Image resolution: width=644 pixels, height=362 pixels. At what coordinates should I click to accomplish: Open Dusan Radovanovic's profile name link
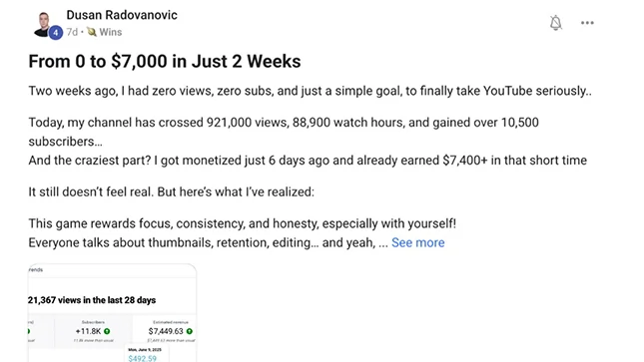[x=122, y=15]
